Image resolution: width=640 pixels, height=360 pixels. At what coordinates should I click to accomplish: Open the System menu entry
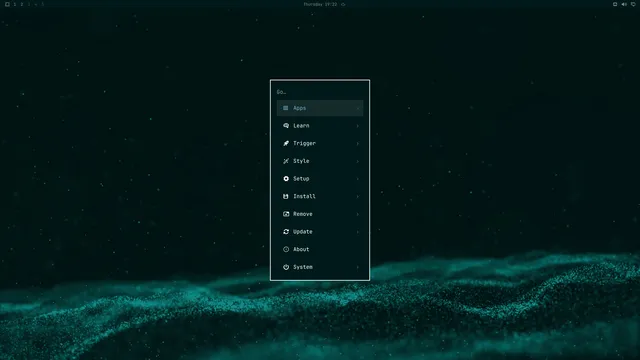tap(320, 267)
